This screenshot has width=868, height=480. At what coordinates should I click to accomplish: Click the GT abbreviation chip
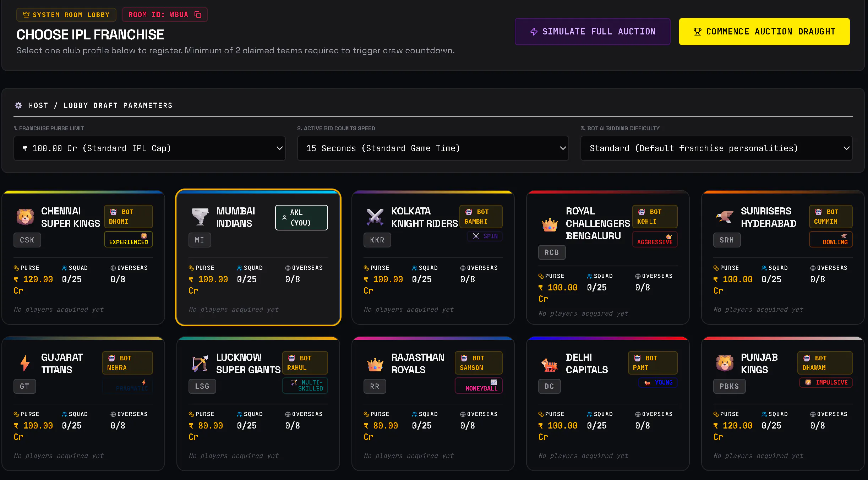click(25, 386)
